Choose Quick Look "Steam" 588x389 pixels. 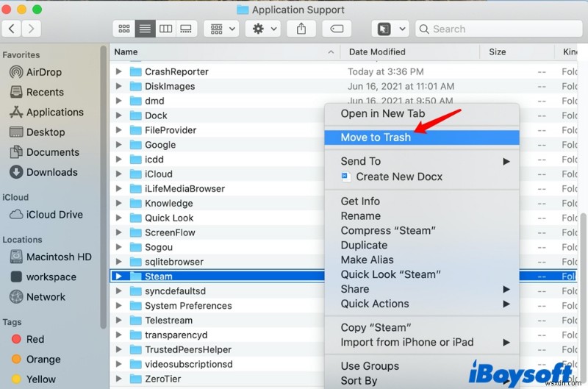tap(422, 274)
